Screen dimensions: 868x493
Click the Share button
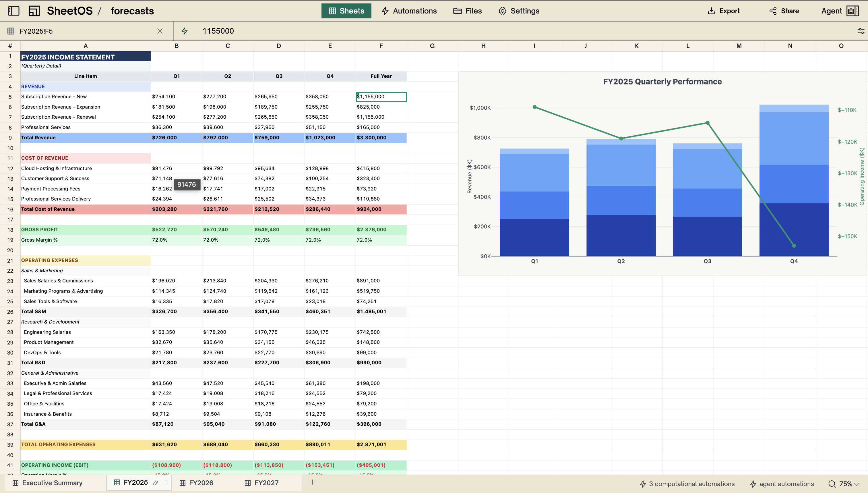coord(784,11)
